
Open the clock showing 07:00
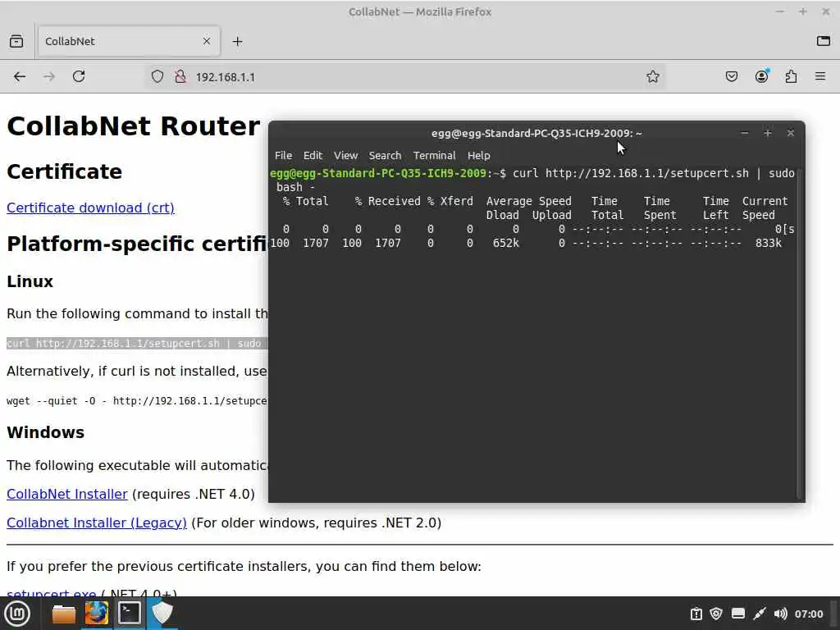pos(808,614)
